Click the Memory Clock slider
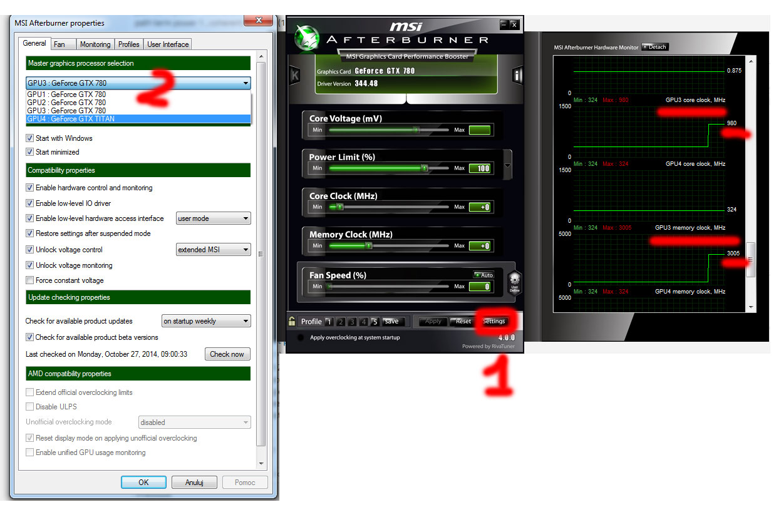This screenshot has height=532, width=781. click(x=389, y=245)
